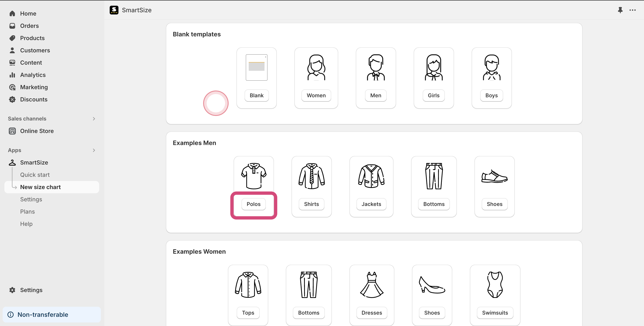This screenshot has height=326, width=644.
Task: Click the dress icon
Action: click(x=372, y=285)
